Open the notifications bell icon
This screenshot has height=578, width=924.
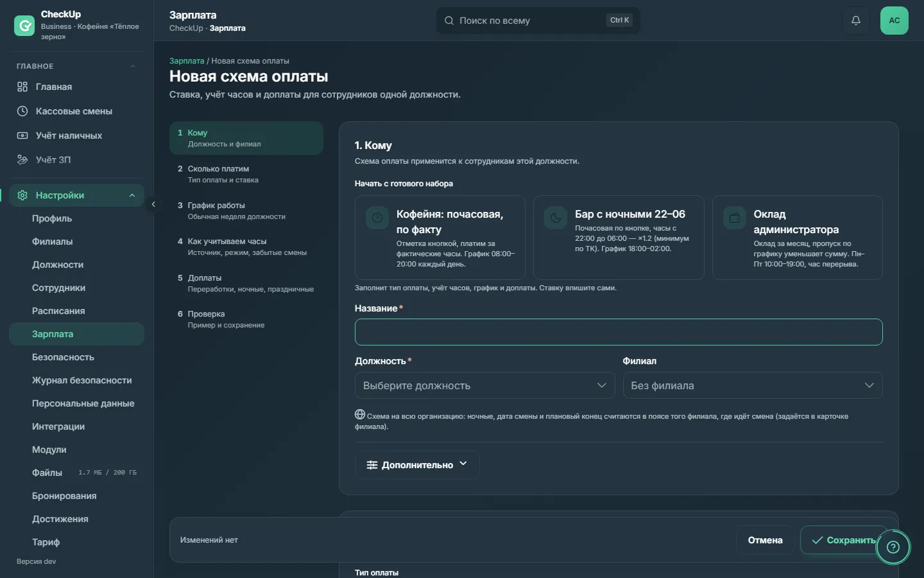(x=855, y=21)
